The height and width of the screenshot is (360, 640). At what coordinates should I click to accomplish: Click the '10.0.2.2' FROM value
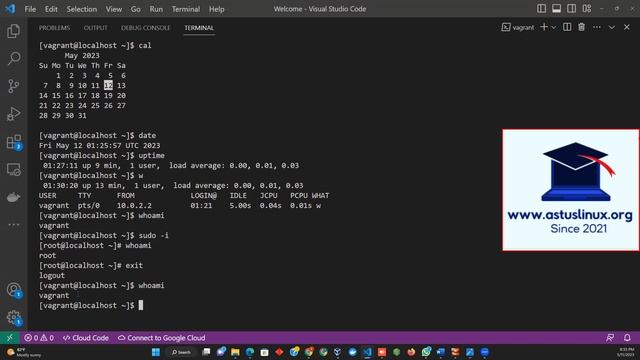pyautogui.click(x=134, y=206)
